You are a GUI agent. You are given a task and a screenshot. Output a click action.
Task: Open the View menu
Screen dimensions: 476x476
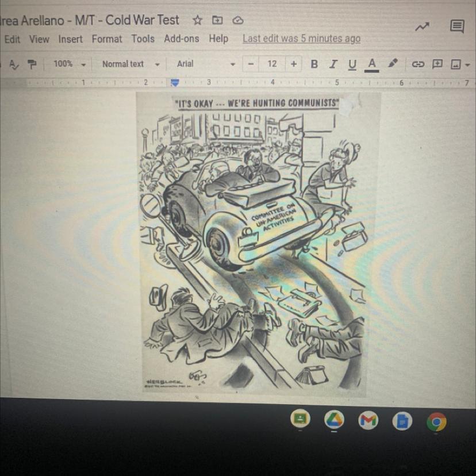pos(39,39)
